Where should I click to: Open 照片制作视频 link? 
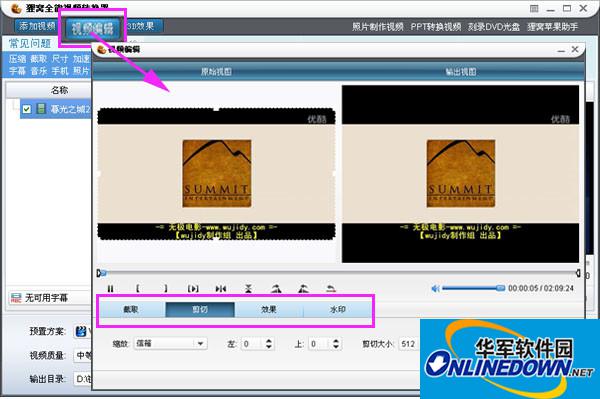378,27
